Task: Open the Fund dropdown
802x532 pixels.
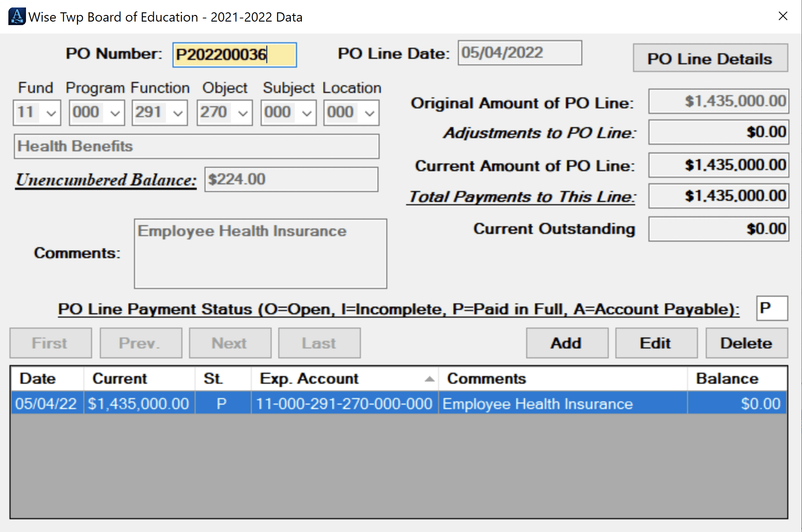Action: tap(52, 112)
